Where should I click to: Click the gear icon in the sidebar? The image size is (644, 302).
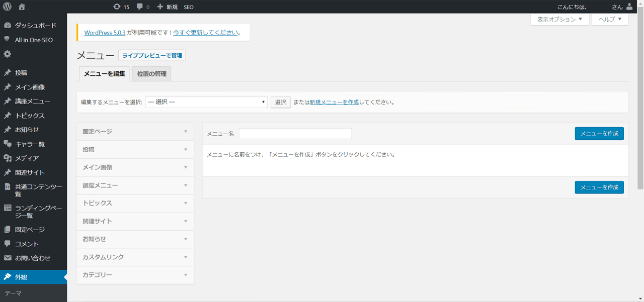(x=7, y=54)
